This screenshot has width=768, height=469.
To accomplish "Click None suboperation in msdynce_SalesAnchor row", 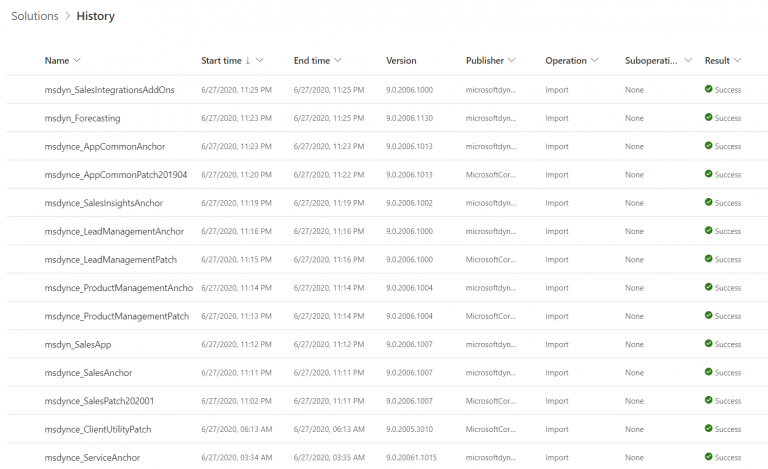I will 634,373.
